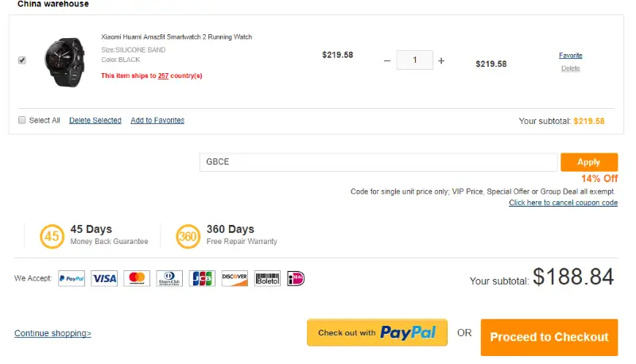Click the VISA card icon

[x=104, y=278]
